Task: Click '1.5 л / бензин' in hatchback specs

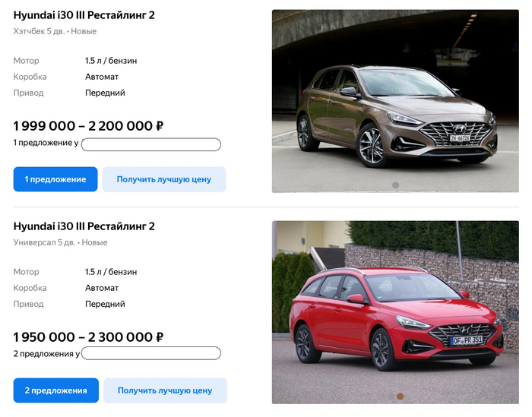Action: pyautogui.click(x=111, y=61)
